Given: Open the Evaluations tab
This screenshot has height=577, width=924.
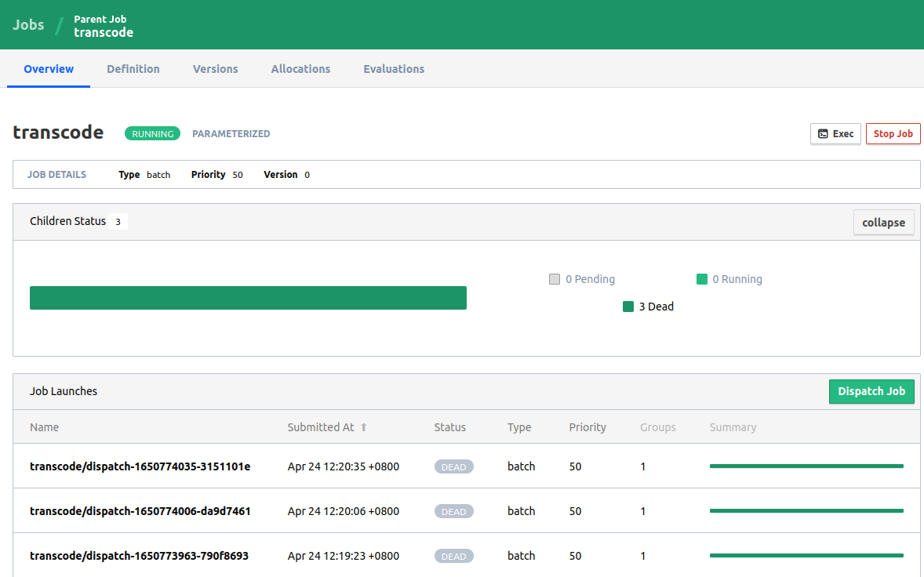Looking at the screenshot, I should tap(394, 69).
